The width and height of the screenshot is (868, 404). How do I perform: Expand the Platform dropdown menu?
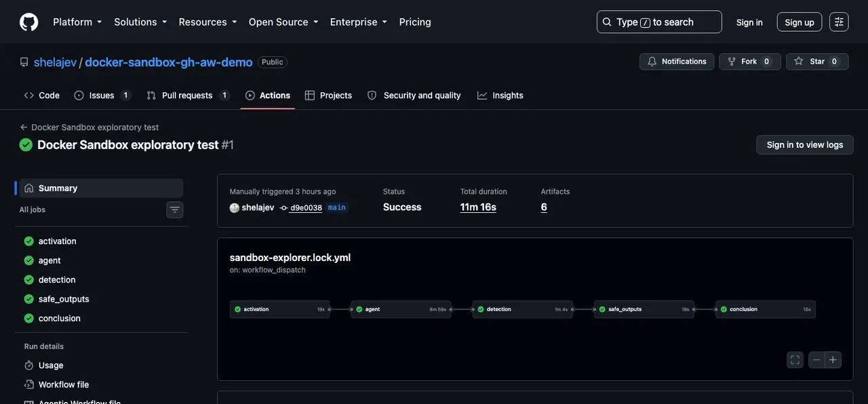[x=77, y=22]
